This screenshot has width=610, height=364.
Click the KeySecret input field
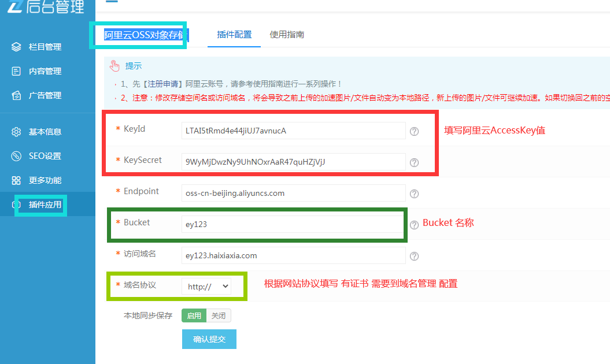pos(293,162)
